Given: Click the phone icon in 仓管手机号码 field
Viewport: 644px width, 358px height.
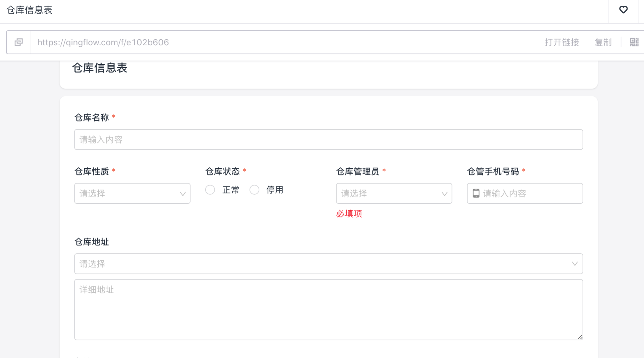Looking at the screenshot, I should [x=476, y=193].
